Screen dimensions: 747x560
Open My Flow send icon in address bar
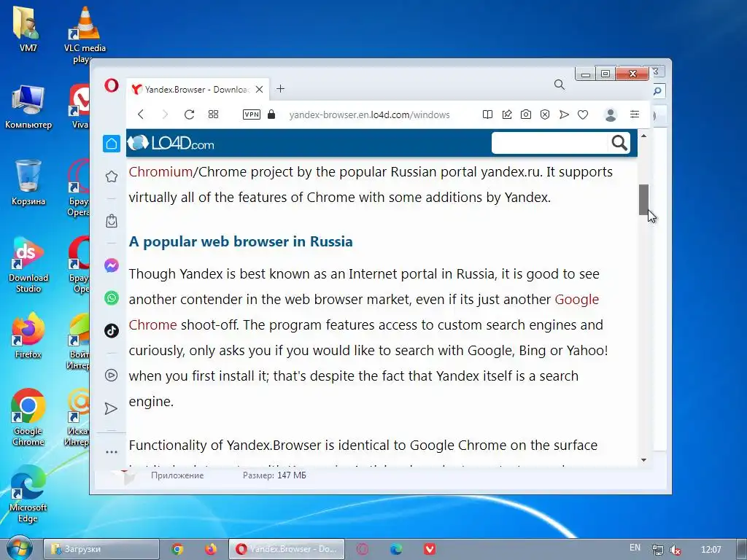click(564, 114)
